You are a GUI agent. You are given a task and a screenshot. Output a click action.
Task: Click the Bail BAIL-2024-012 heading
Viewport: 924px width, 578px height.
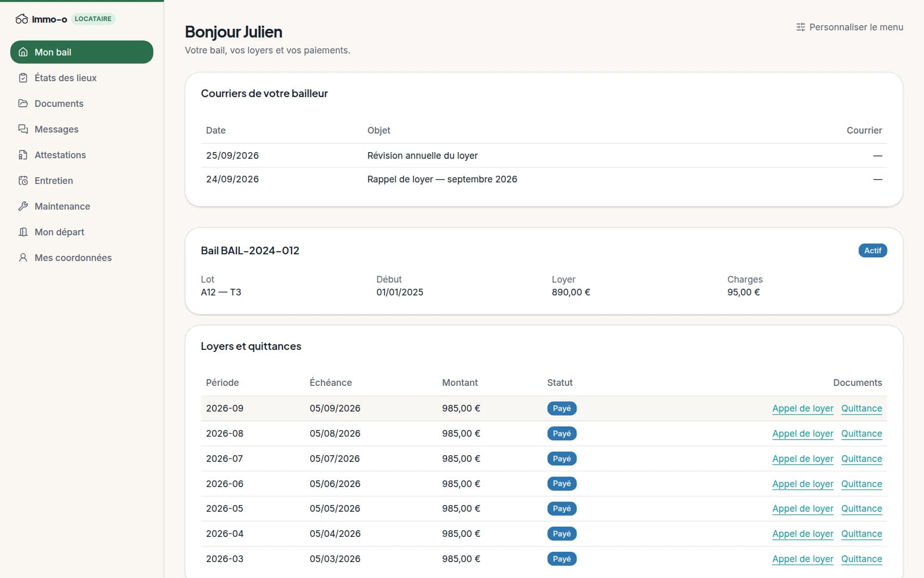[x=250, y=251]
